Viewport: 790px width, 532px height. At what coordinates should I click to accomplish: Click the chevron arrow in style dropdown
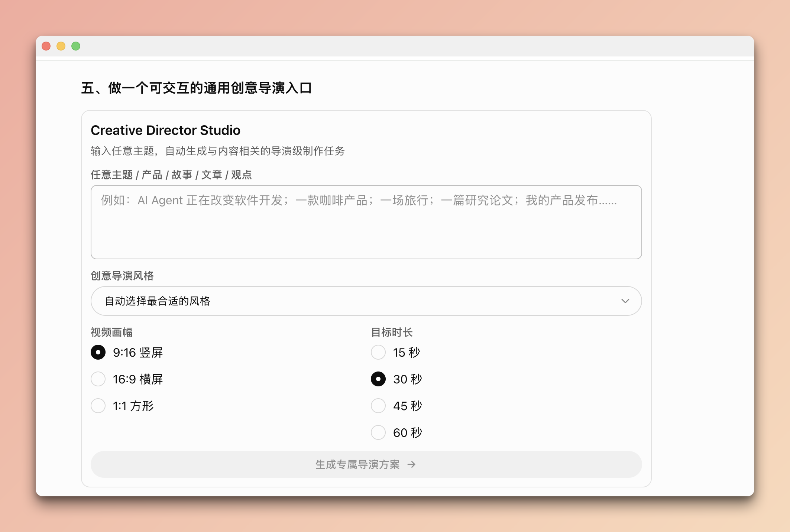[625, 301]
